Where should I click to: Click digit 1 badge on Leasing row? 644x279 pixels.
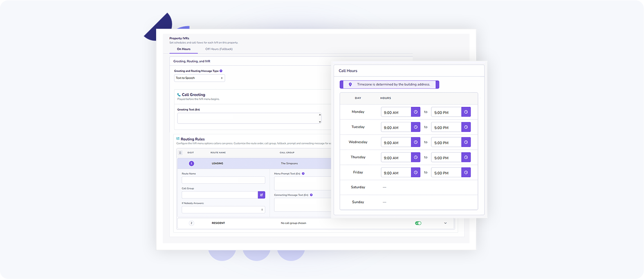point(191,163)
